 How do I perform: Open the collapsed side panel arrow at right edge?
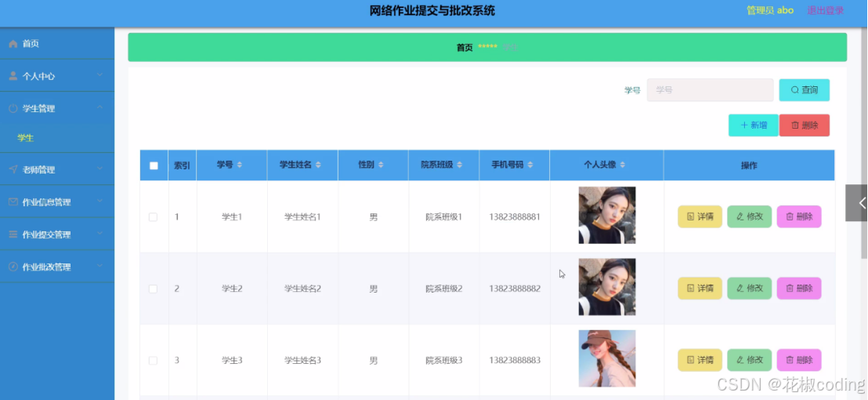pyautogui.click(x=858, y=203)
